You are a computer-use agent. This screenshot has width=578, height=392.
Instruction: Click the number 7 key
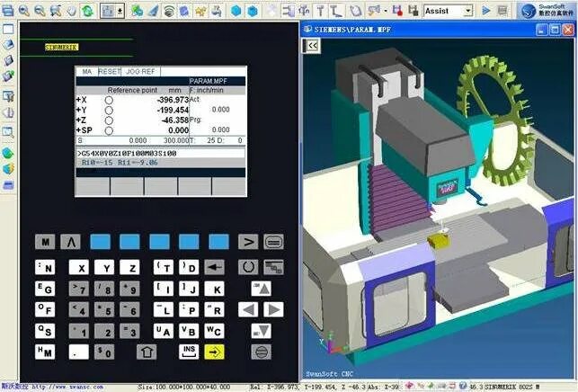[x=79, y=289]
